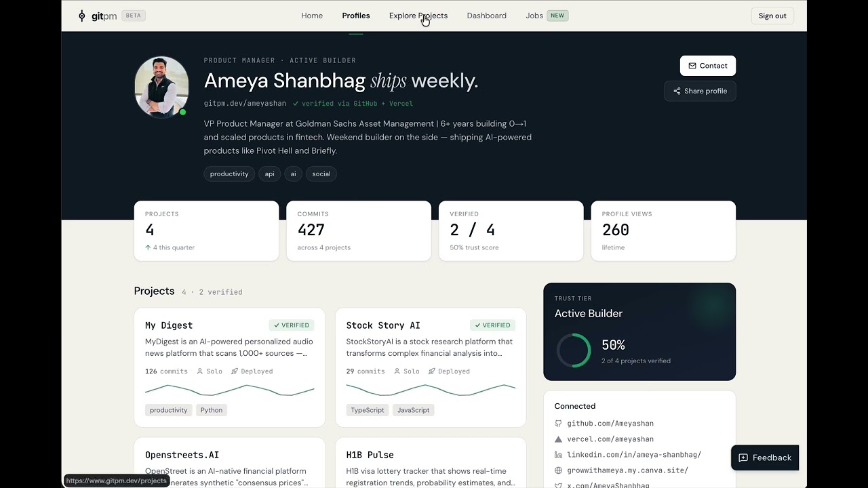Open the Openstreets.AI project
Image resolution: width=868 pixels, height=488 pixels.
182,455
